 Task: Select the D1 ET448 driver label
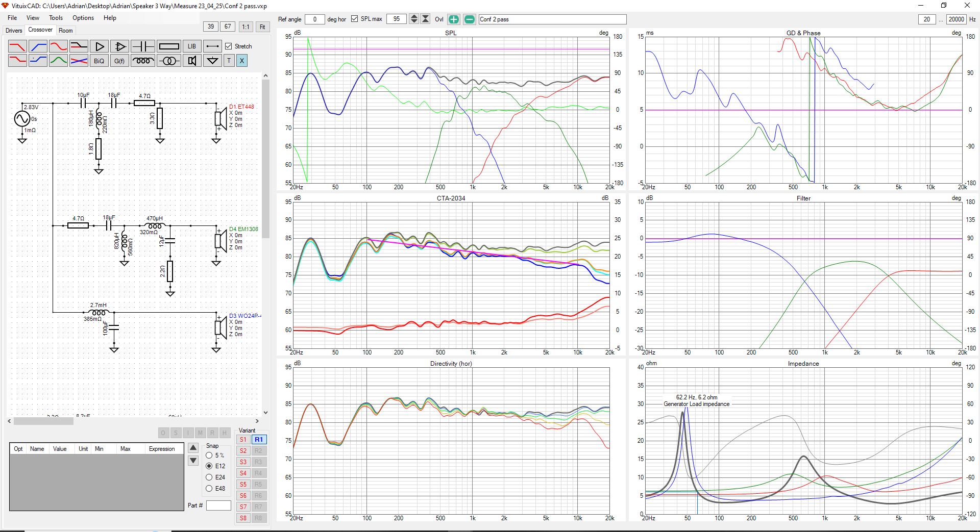(x=241, y=107)
